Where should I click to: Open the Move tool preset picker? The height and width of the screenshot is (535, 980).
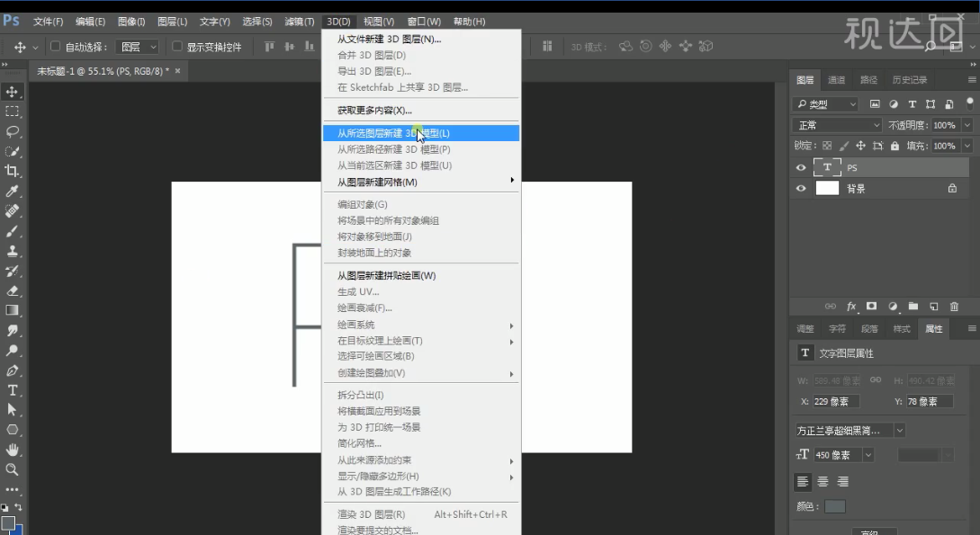(x=35, y=47)
